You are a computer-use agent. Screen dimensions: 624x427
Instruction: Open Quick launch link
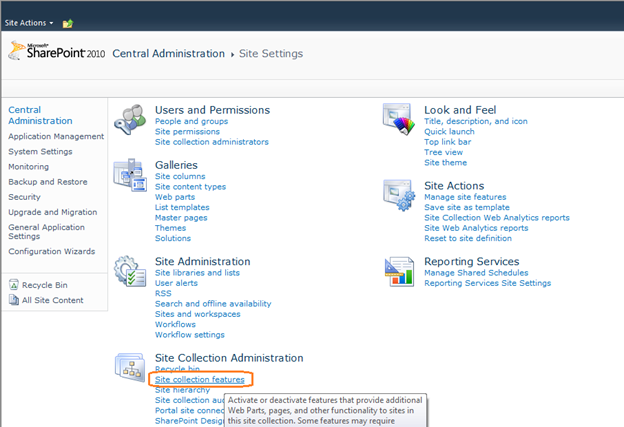coord(449,131)
